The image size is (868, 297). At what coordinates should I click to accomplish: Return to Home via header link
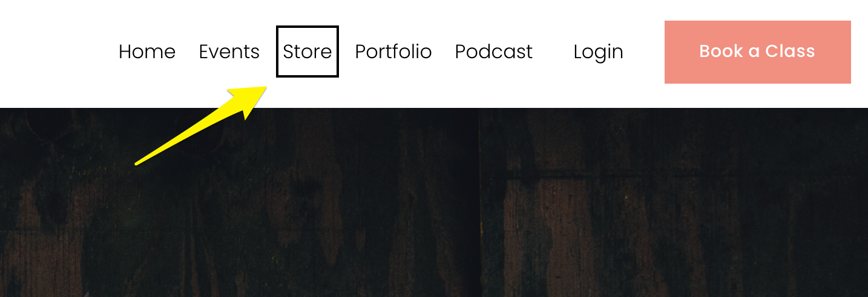(x=147, y=52)
